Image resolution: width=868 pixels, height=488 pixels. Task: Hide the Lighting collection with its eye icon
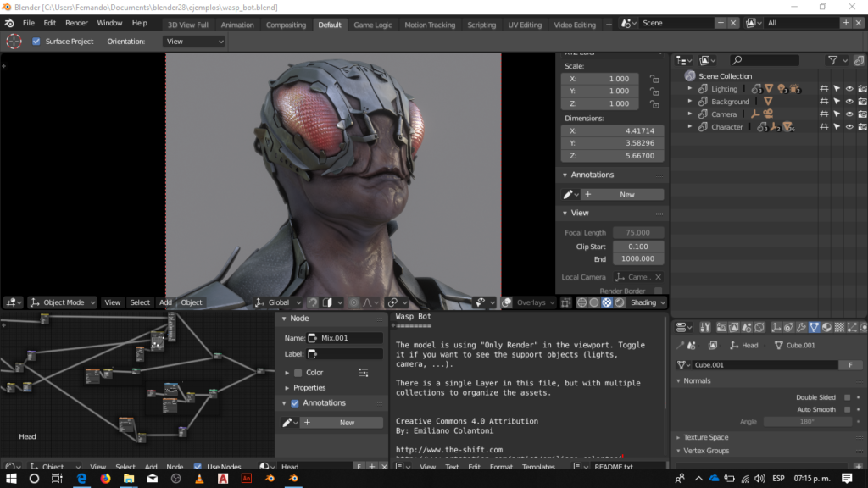pos(849,88)
